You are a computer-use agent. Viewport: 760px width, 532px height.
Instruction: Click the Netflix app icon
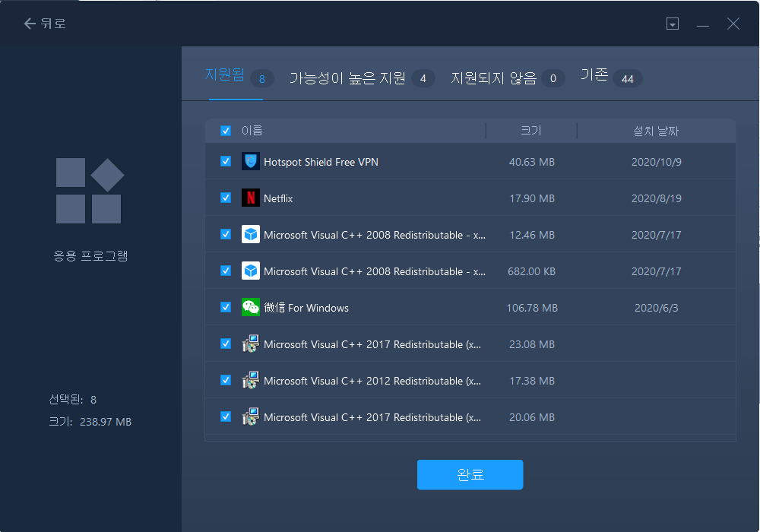250,198
